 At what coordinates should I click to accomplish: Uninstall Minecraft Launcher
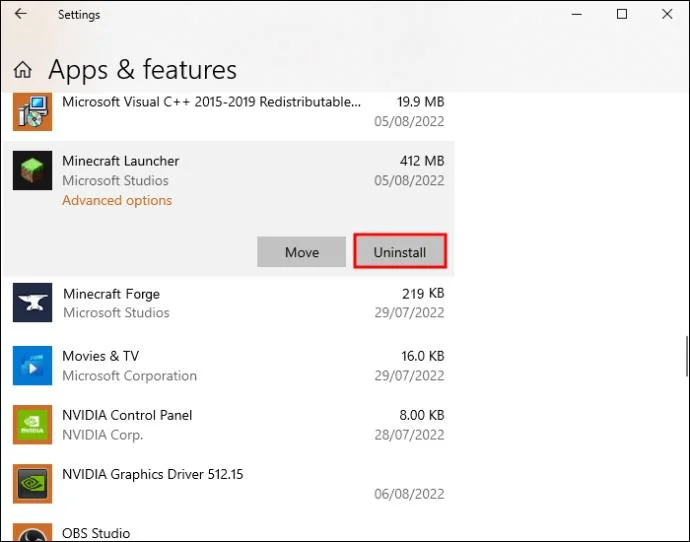(x=400, y=251)
